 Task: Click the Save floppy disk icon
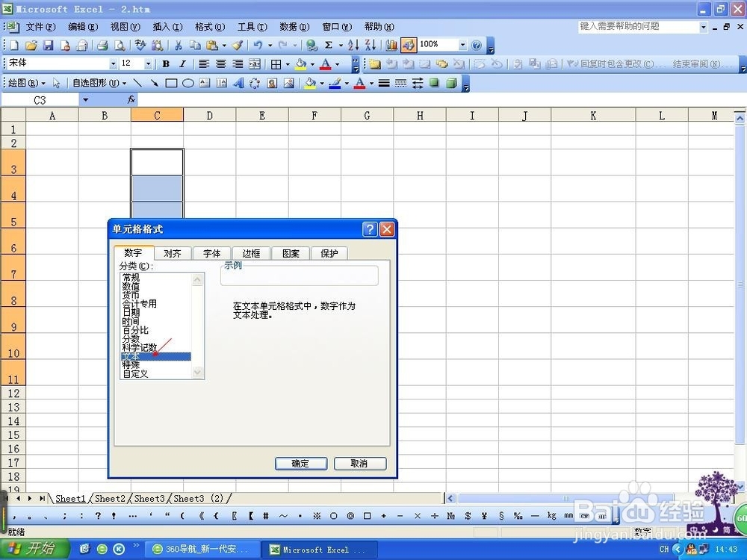(x=48, y=46)
